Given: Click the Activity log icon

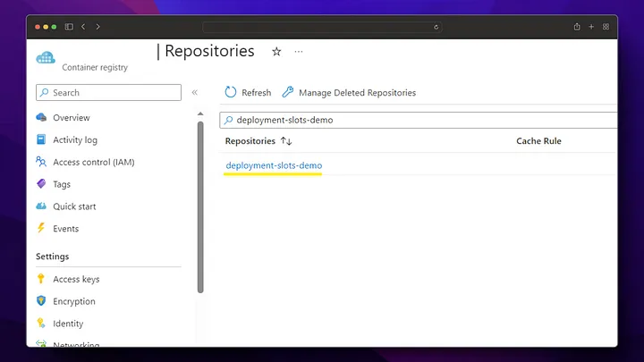Looking at the screenshot, I should point(41,139).
